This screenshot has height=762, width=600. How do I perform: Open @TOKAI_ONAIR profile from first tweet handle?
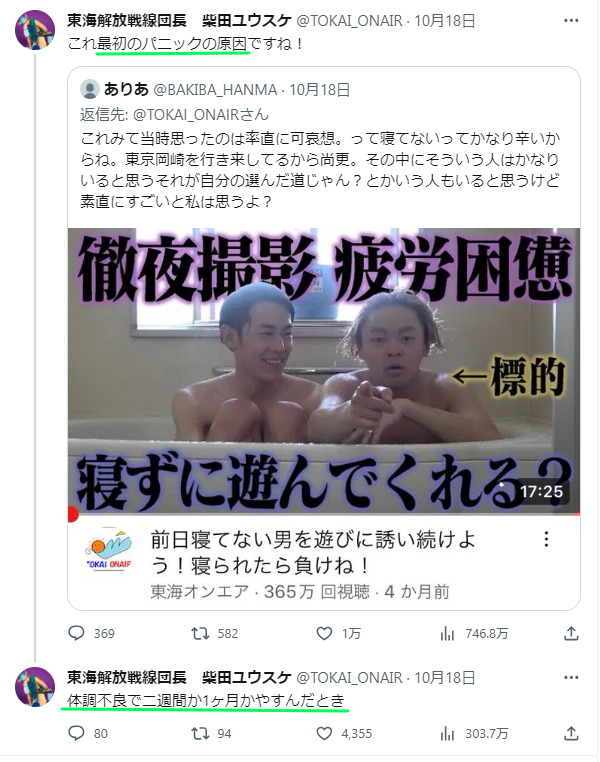coord(349,21)
